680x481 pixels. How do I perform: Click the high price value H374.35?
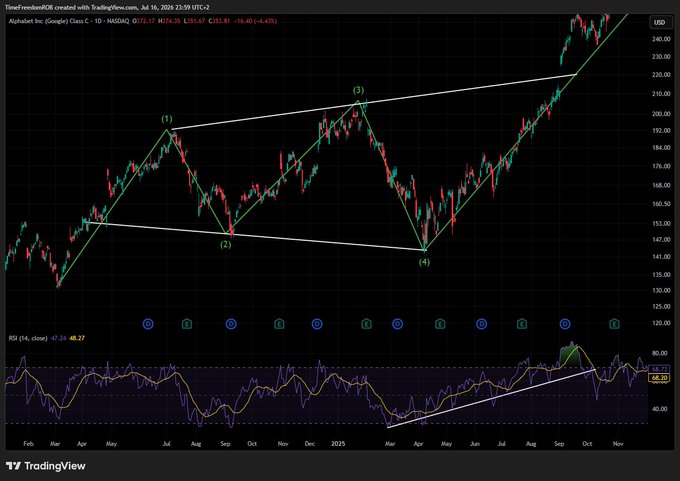pyautogui.click(x=169, y=21)
